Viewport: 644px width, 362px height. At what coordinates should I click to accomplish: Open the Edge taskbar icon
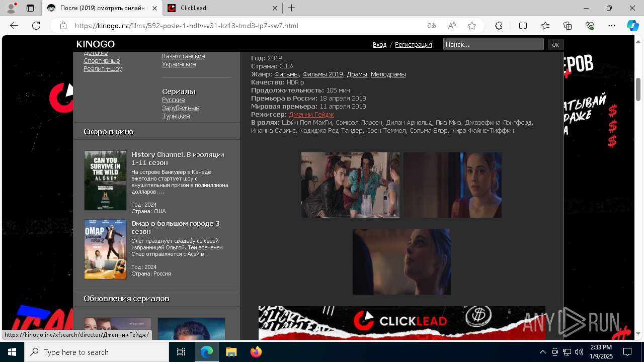(207, 352)
